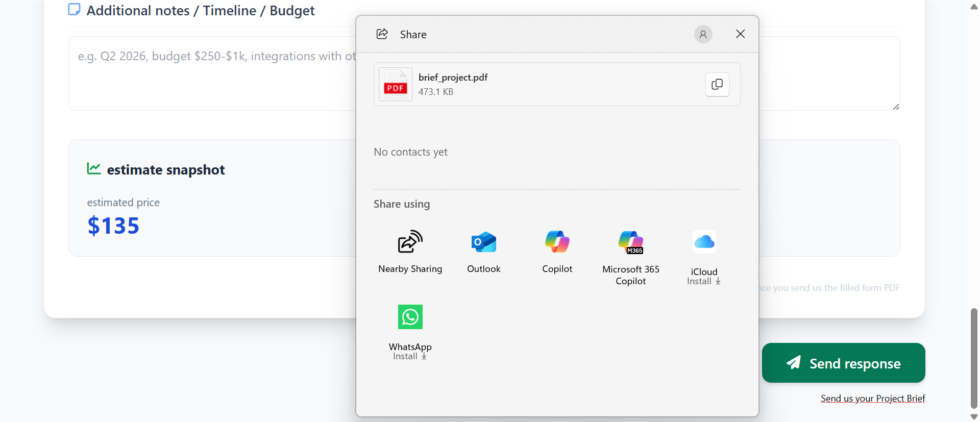Image resolution: width=980 pixels, height=422 pixels.
Task: Click the paper plane icon on Send response
Action: pyautogui.click(x=794, y=362)
